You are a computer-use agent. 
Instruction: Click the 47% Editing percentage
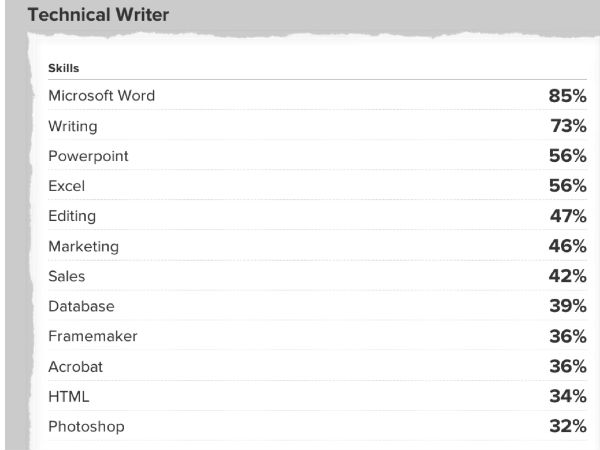566,216
